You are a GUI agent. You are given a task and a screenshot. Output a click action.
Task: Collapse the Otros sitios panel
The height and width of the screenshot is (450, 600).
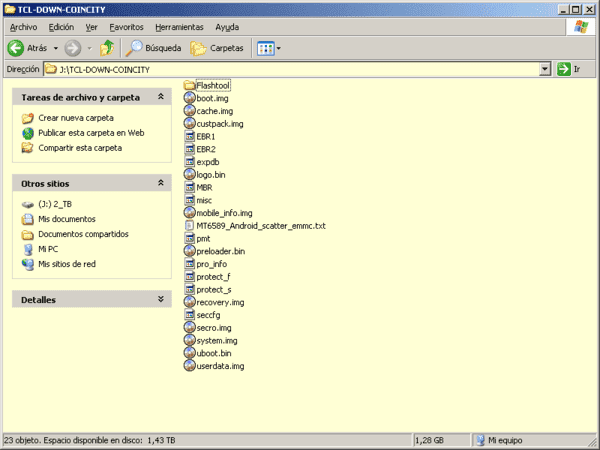pyautogui.click(x=161, y=183)
